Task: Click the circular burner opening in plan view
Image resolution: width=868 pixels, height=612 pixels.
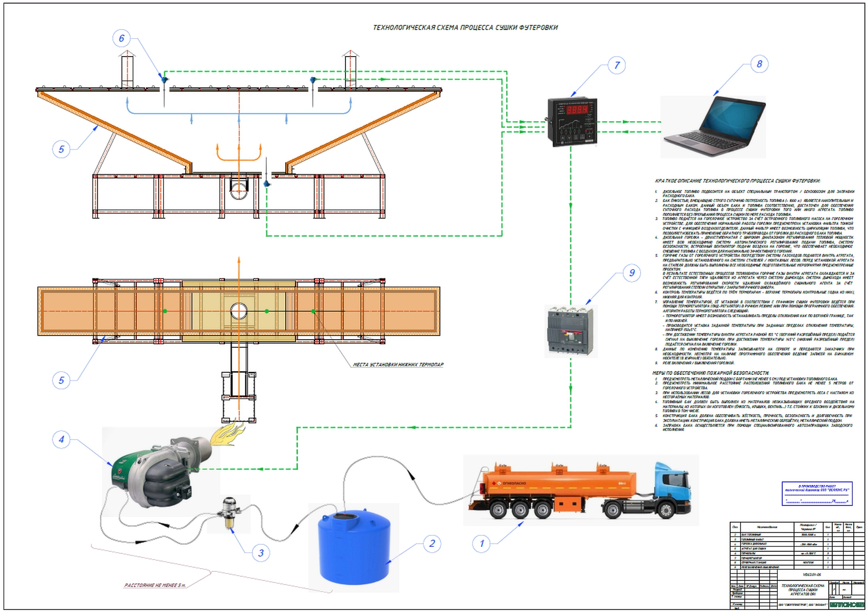Action: (x=238, y=311)
